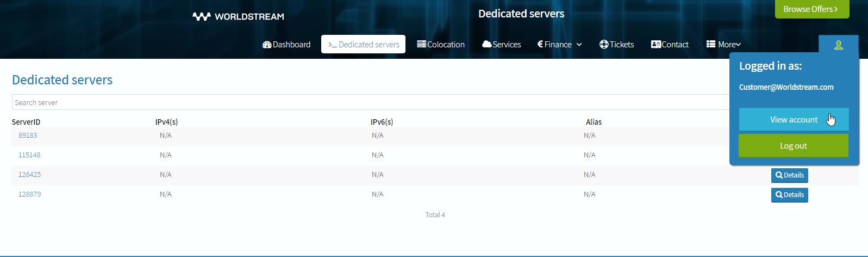Open server 115148 link
The height and width of the screenshot is (257, 868).
point(29,155)
